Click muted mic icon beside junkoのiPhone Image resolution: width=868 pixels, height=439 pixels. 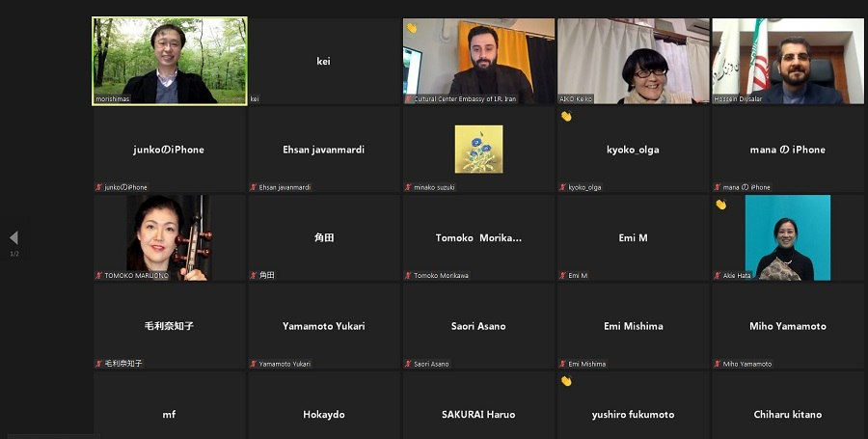(98, 187)
